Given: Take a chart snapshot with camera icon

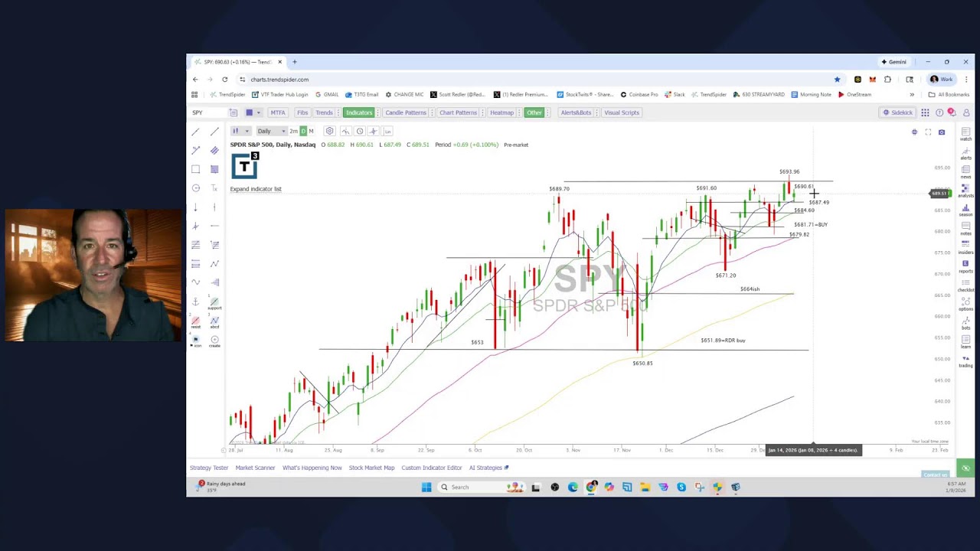Looking at the screenshot, I should pos(942,132).
